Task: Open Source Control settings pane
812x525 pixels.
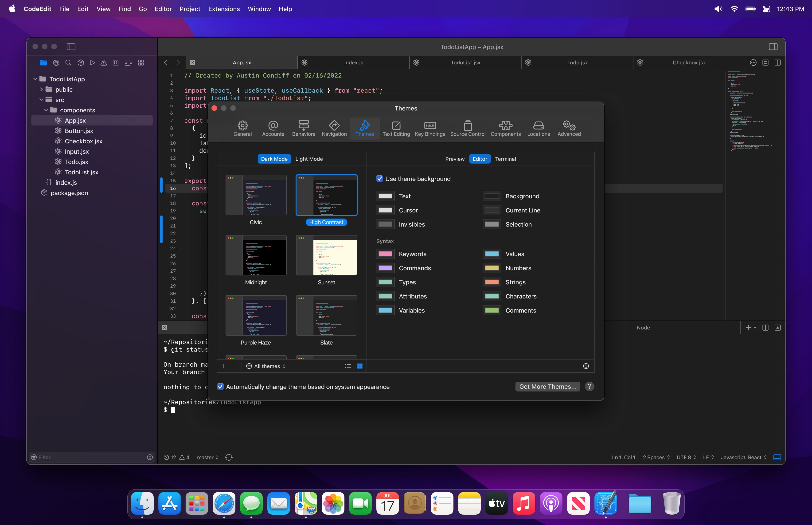Action: [x=468, y=128]
